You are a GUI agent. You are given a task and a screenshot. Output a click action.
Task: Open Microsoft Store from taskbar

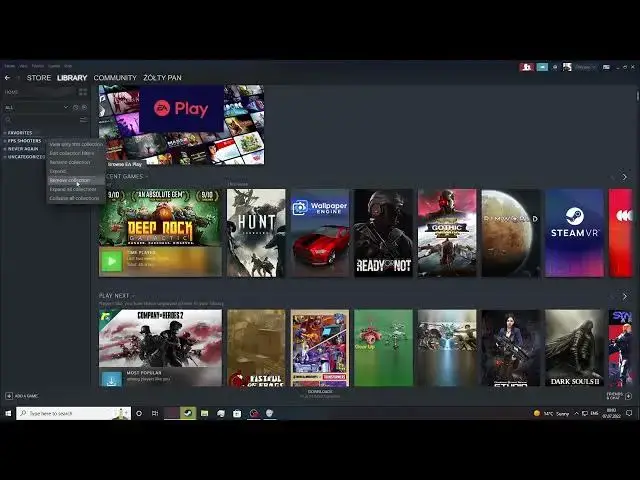pyautogui.click(x=237, y=413)
